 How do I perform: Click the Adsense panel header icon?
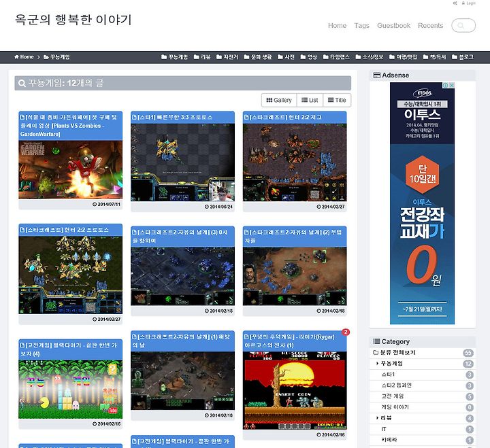pyautogui.click(x=377, y=75)
